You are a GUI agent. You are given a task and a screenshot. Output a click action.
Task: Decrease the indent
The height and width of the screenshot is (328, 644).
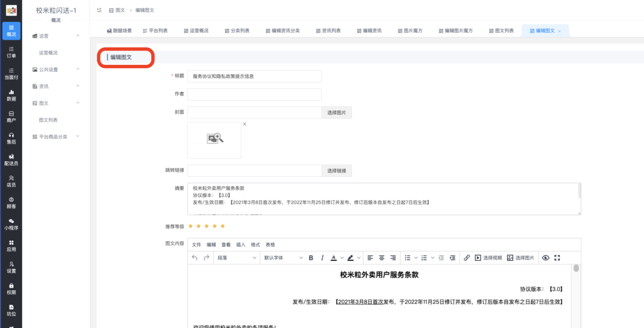point(441,257)
